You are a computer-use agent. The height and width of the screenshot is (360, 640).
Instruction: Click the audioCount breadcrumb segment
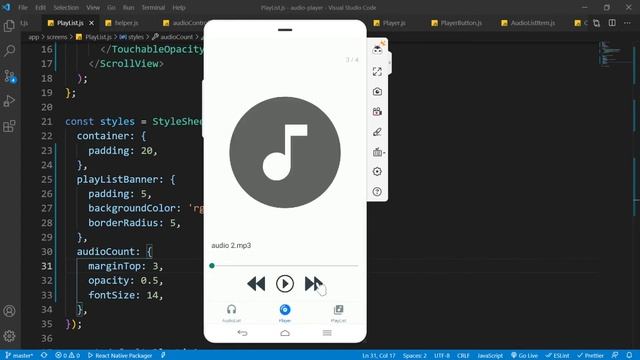pyautogui.click(x=172, y=37)
